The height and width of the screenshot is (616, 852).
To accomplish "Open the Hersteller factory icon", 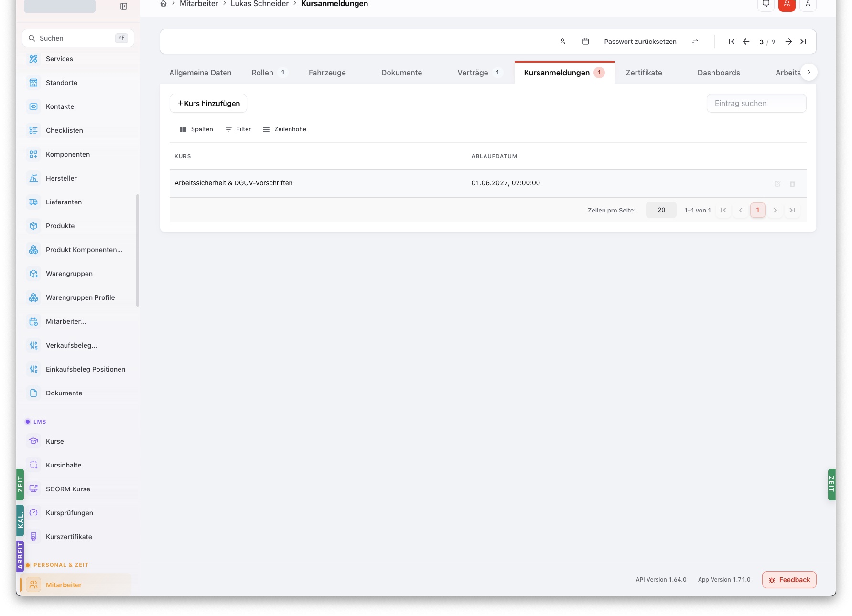I will pos(33,178).
